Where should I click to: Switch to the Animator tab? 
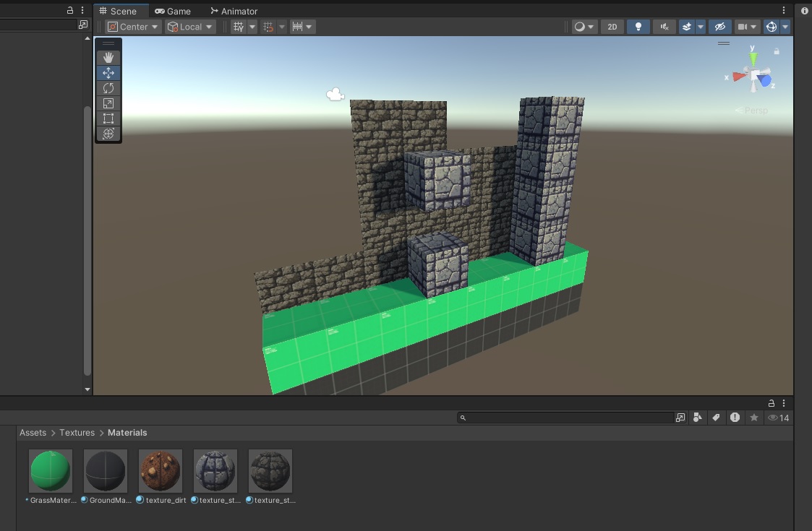pos(234,11)
